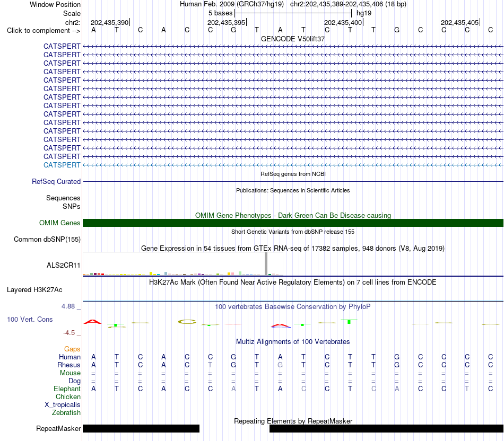Click the Dog species label
The height and width of the screenshot is (441, 504).
pos(75,381)
